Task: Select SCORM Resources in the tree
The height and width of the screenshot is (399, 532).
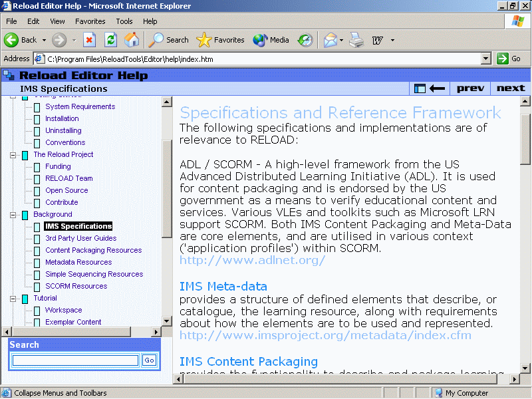Action: tap(76, 286)
